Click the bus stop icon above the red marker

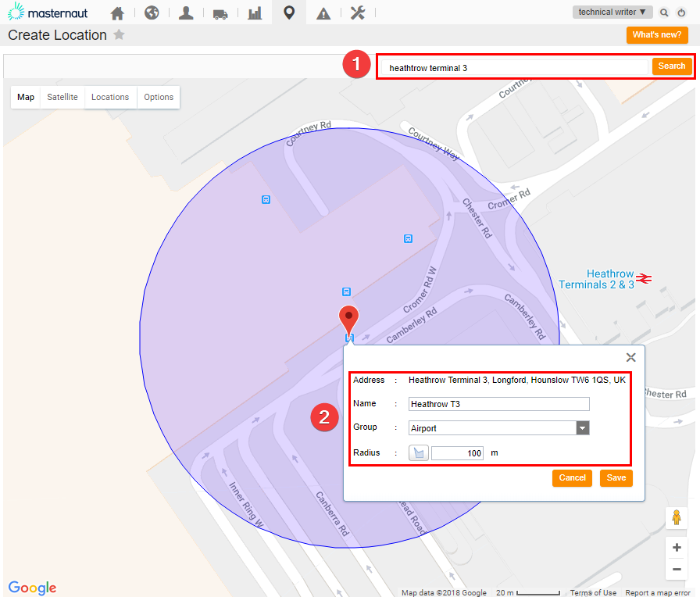pos(346,292)
